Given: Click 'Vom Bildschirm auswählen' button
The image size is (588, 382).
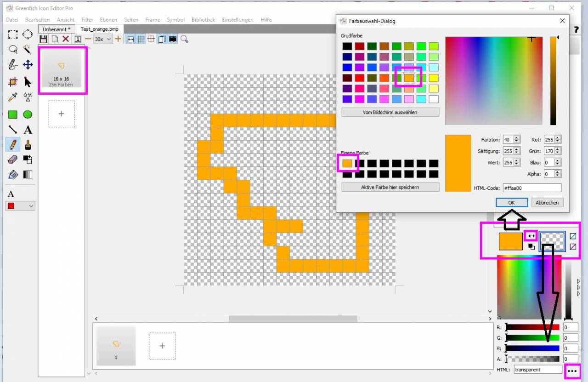Looking at the screenshot, I should tap(390, 112).
